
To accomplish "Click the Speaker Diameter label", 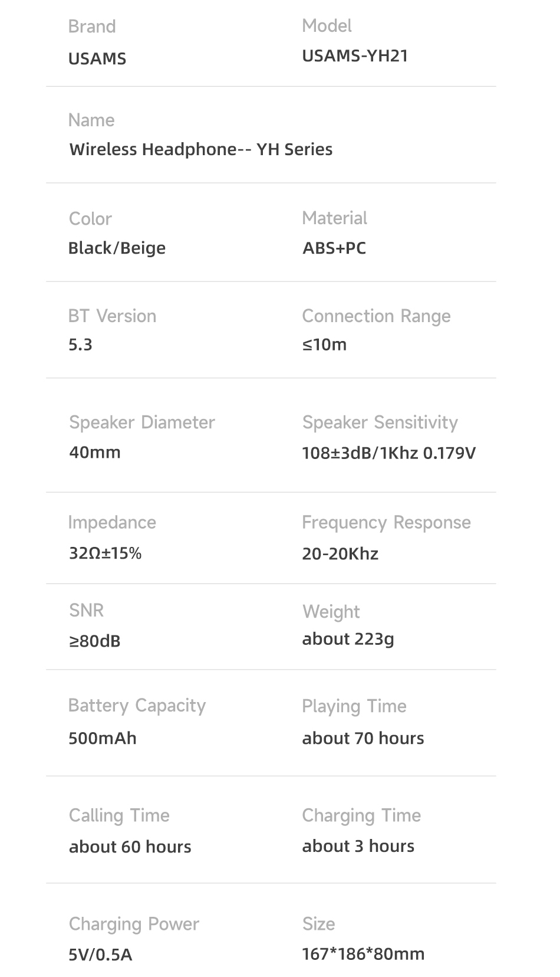I will point(142,422).
